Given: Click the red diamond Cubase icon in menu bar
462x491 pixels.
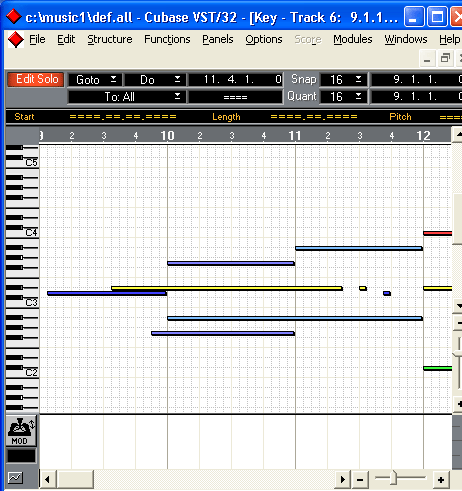Looking at the screenshot, I should click(16, 40).
